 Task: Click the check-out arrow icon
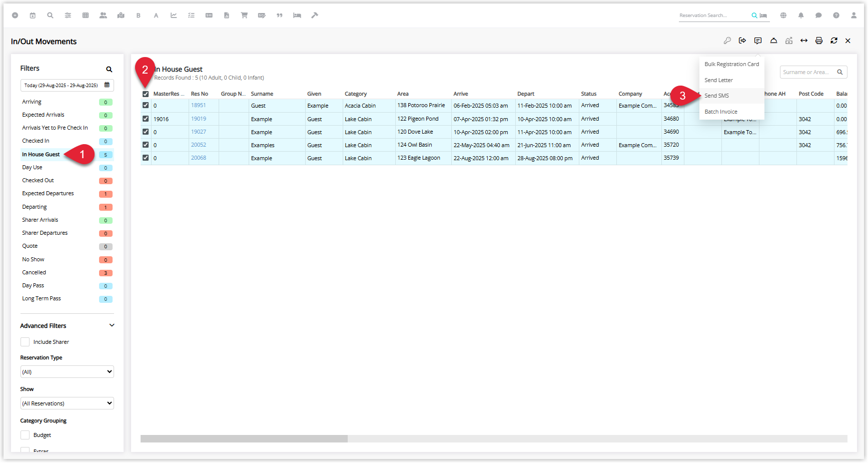(x=742, y=41)
